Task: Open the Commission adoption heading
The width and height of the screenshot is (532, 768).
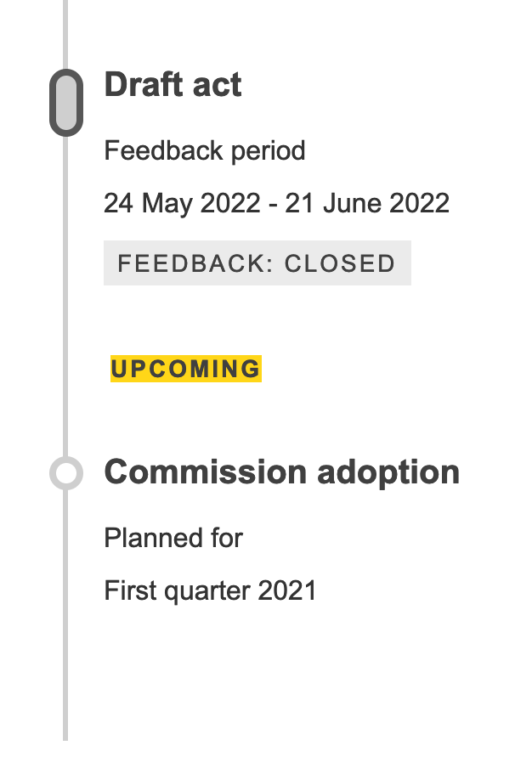Action: click(281, 472)
